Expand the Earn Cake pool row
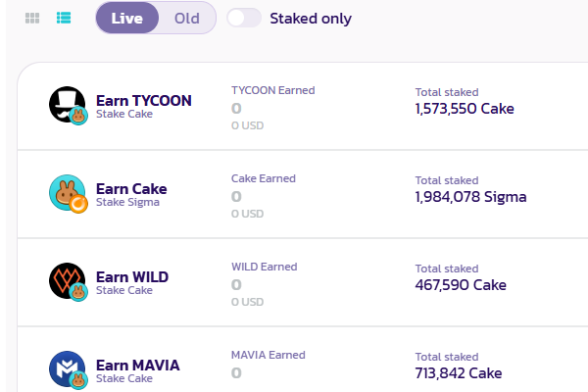588x392 pixels. [131, 188]
